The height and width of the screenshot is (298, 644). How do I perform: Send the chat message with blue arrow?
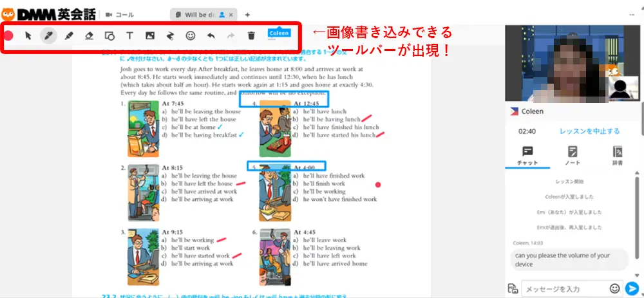tap(632, 288)
